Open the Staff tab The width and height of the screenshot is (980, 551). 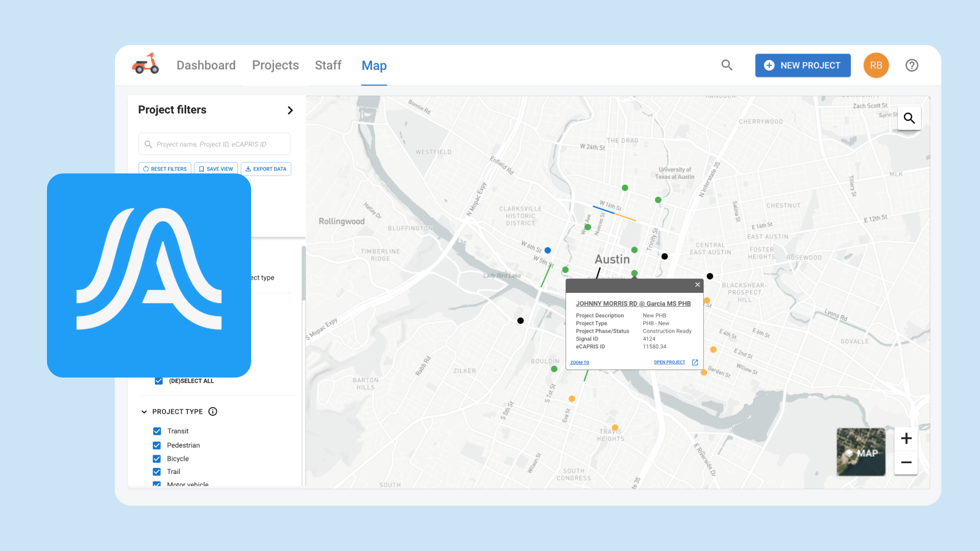328,65
